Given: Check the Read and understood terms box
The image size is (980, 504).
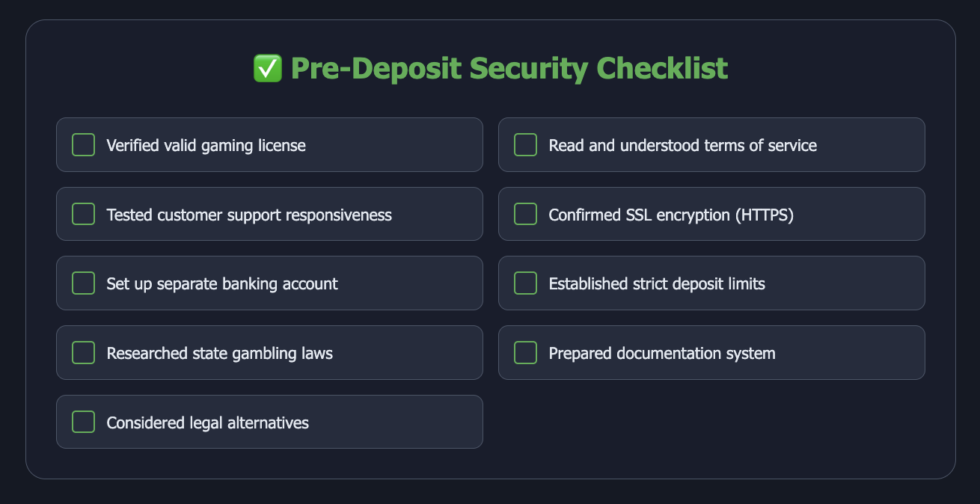Looking at the screenshot, I should tap(525, 144).
